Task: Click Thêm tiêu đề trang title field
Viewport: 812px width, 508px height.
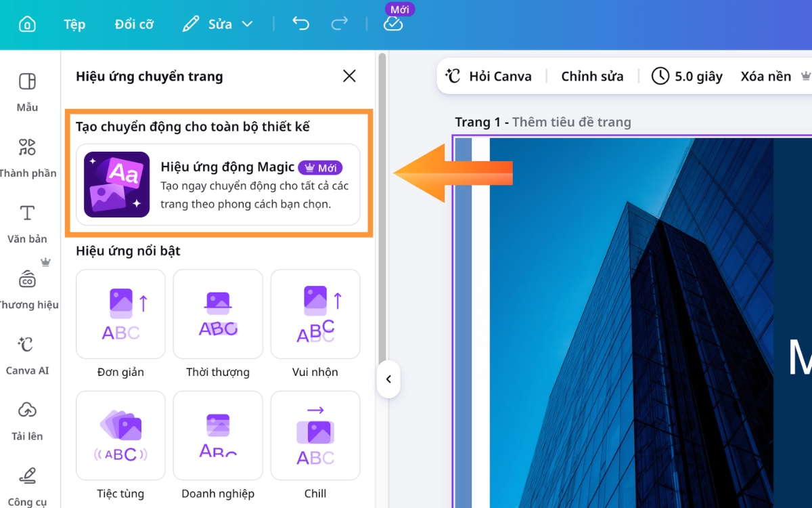Action: click(x=572, y=123)
